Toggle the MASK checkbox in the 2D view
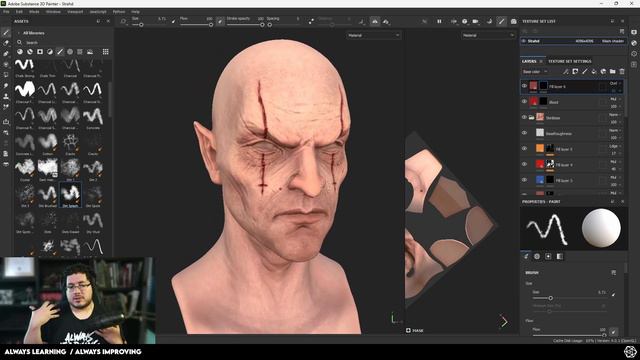 click(408, 330)
